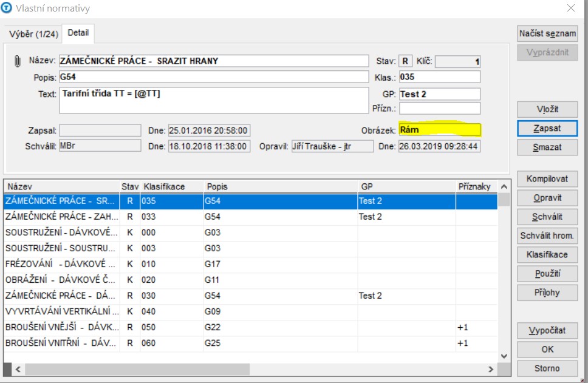
Task: Click the list scroll up arrow
Action: [504, 186]
